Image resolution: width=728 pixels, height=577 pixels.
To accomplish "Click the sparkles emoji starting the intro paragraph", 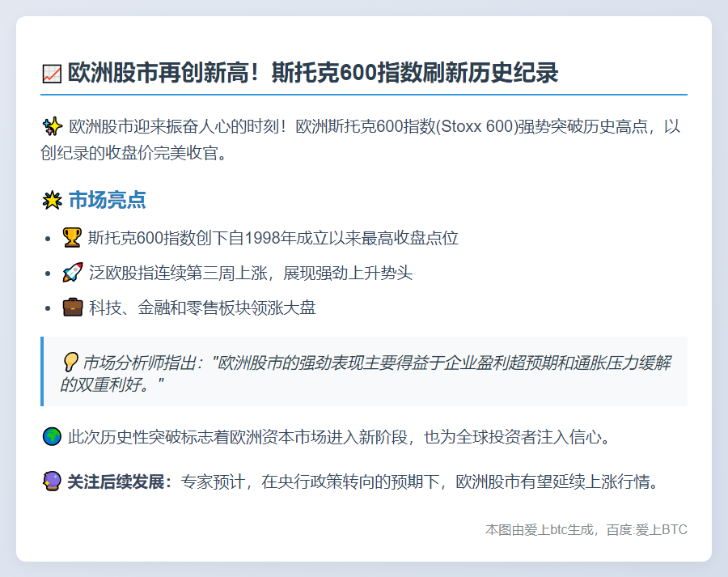I will point(51,126).
